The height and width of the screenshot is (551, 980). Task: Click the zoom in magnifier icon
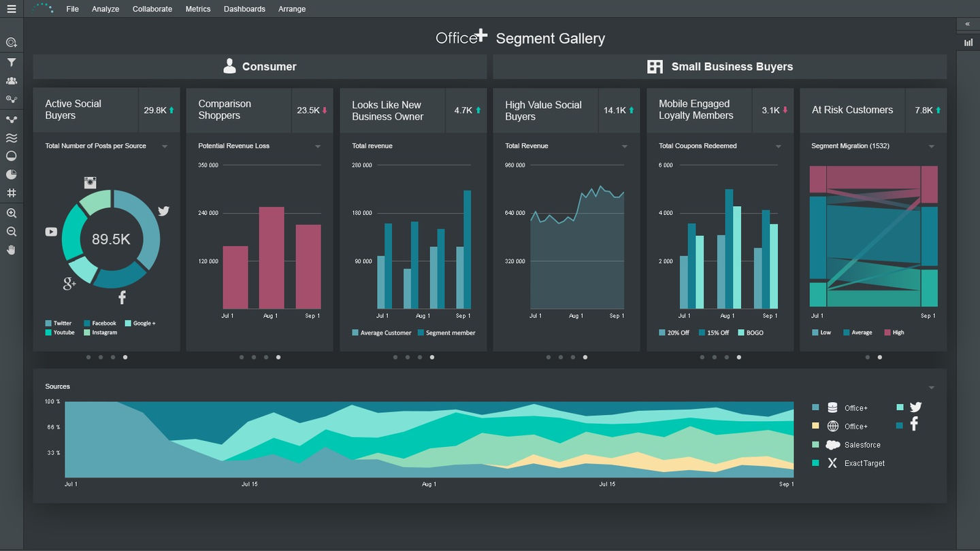click(12, 213)
